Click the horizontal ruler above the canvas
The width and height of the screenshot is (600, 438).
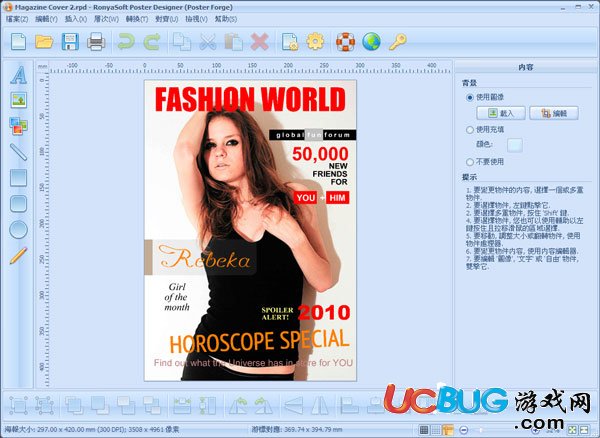pos(250,67)
